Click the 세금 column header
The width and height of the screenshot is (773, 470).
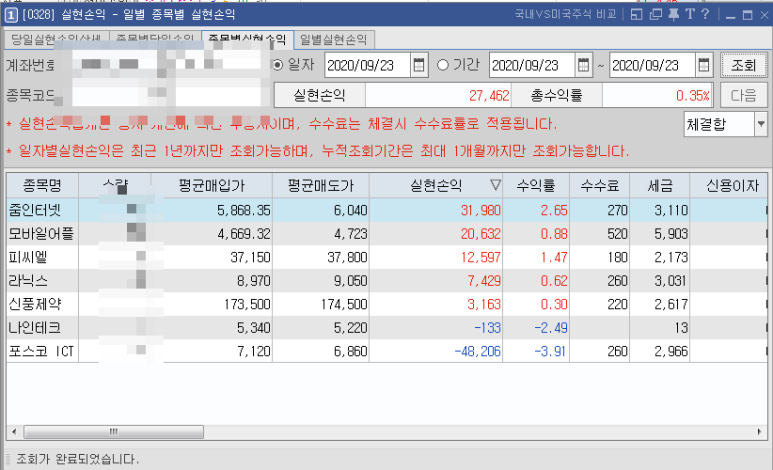660,185
